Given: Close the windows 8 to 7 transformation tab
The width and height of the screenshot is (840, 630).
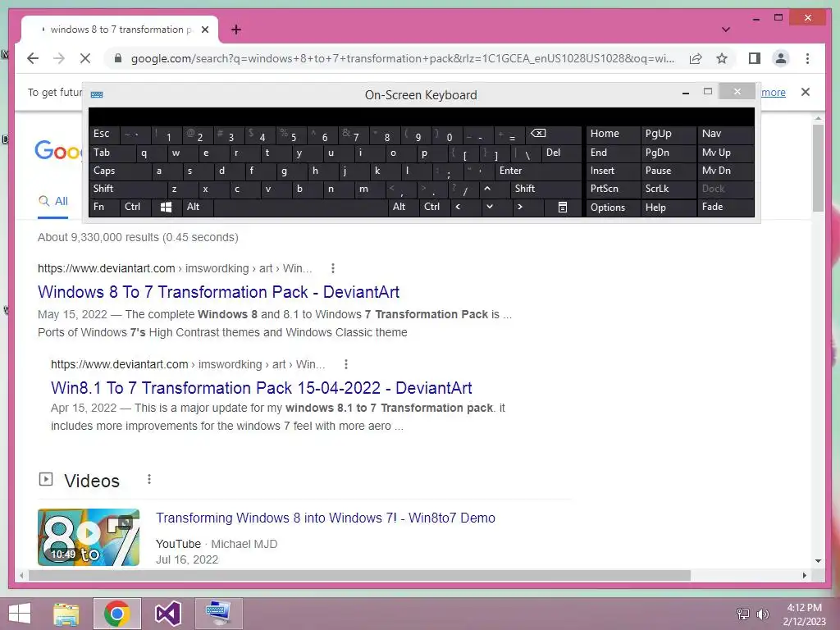Looking at the screenshot, I should tap(204, 30).
